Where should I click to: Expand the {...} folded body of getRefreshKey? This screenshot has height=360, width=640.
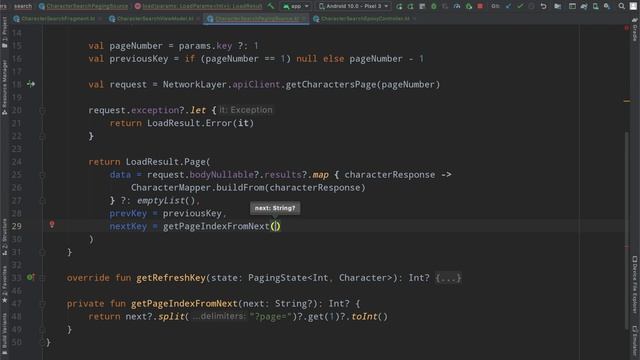448,278
